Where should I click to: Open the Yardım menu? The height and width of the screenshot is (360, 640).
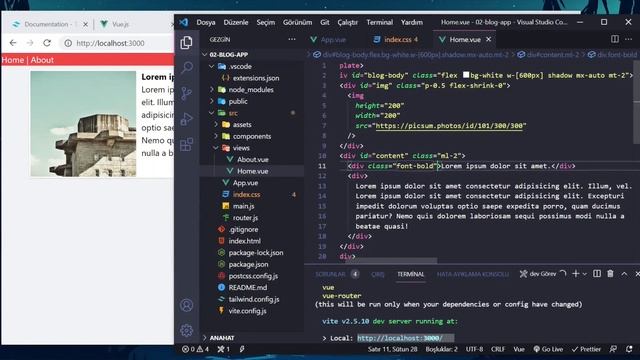click(411, 22)
